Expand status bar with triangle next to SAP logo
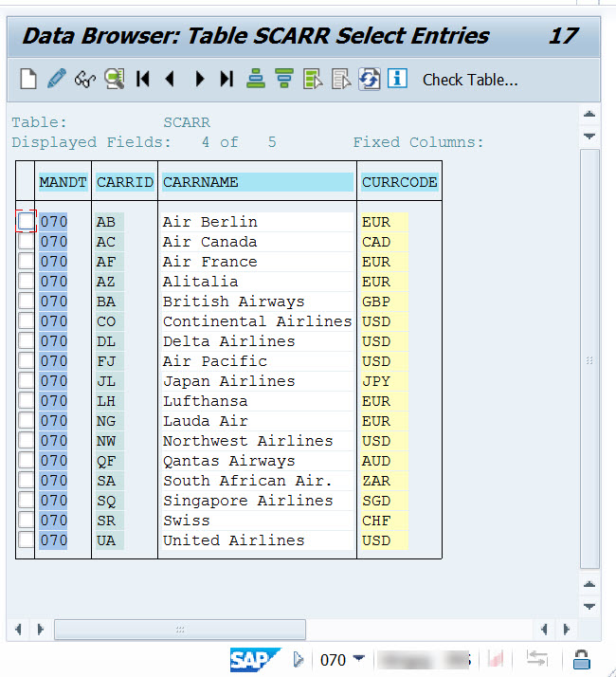The image size is (616, 677). (x=299, y=659)
